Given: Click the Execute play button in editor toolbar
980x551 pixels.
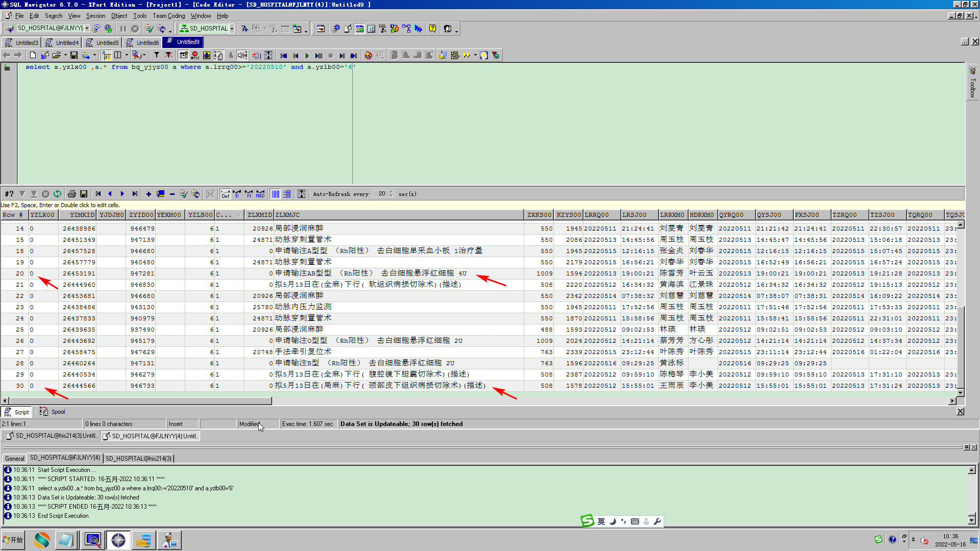Looking at the screenshot, I should [x=307, y=56].
